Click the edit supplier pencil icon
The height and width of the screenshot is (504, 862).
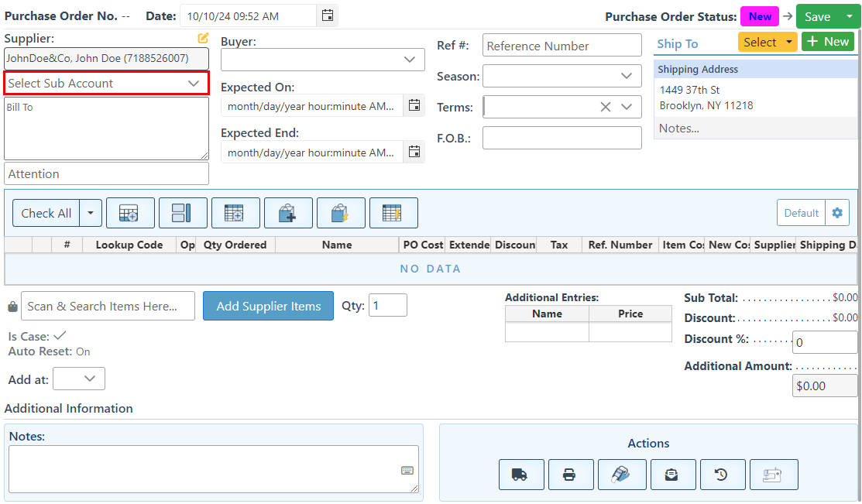pos(203,38)
